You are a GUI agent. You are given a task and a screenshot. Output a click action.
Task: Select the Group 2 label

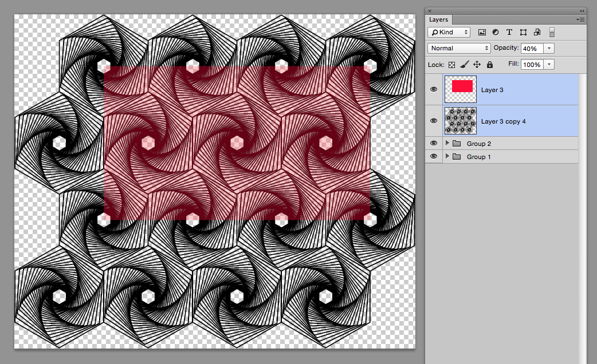(x=478, y=144)
